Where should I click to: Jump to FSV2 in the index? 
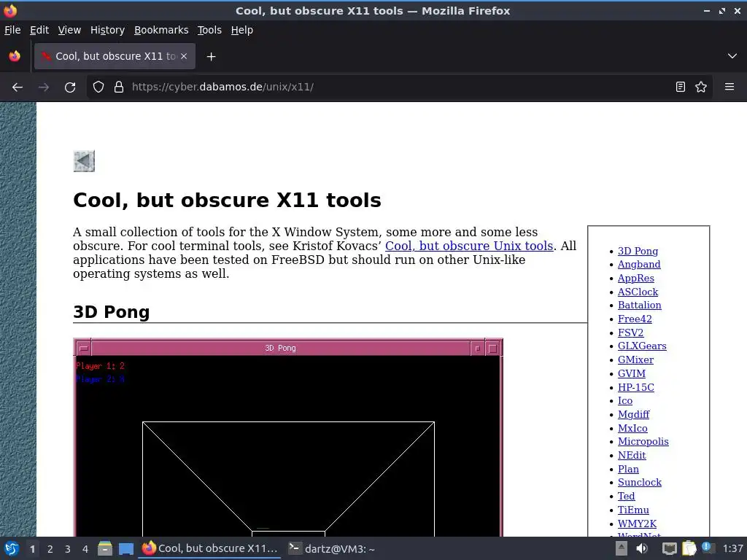pyautogui.click(x=631, y=332)
